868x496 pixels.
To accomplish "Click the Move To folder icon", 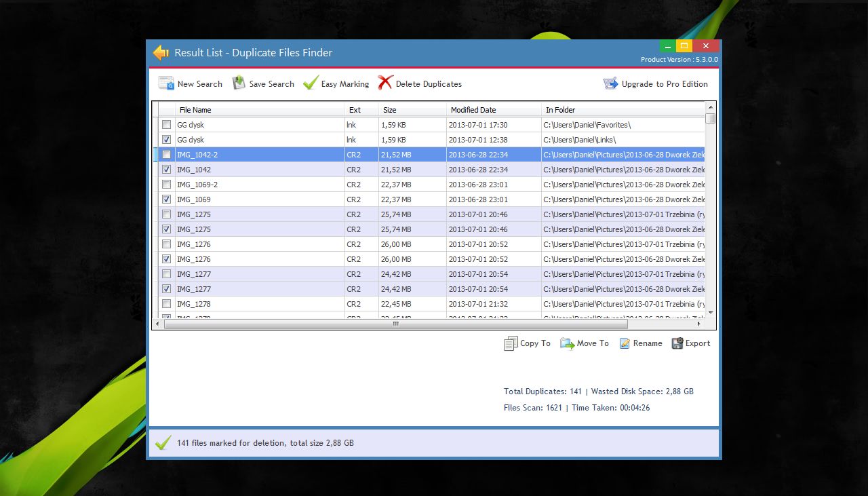I will pyautogui.click(x=567, y=343).
